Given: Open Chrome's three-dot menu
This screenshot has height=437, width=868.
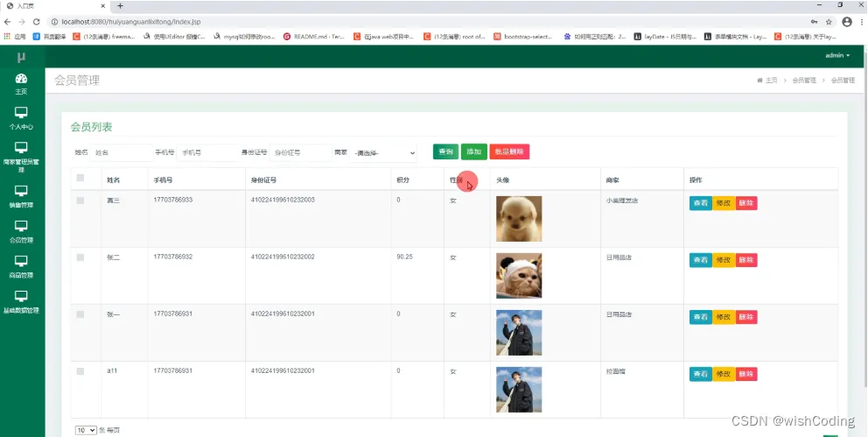Looking at the screenshot, I should point(862,22).
